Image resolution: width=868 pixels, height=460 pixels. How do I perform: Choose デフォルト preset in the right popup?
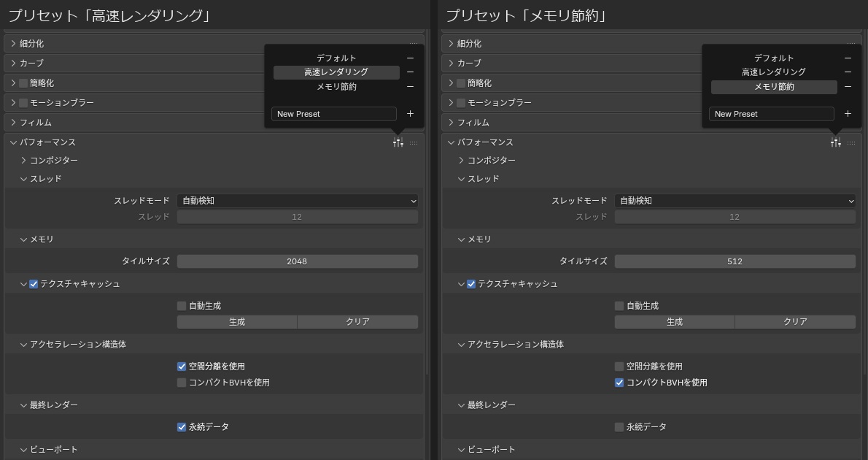coord(774,58)
